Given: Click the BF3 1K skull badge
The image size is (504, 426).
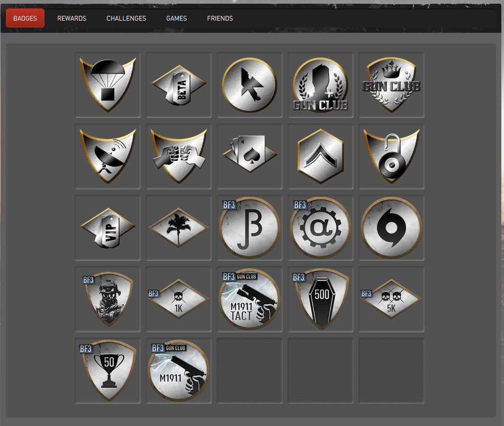Looking at the screenshot, I should (179, 299).
